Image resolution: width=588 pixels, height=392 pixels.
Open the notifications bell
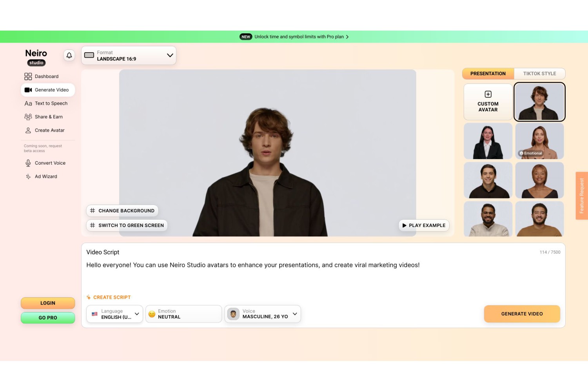point(69,55)
